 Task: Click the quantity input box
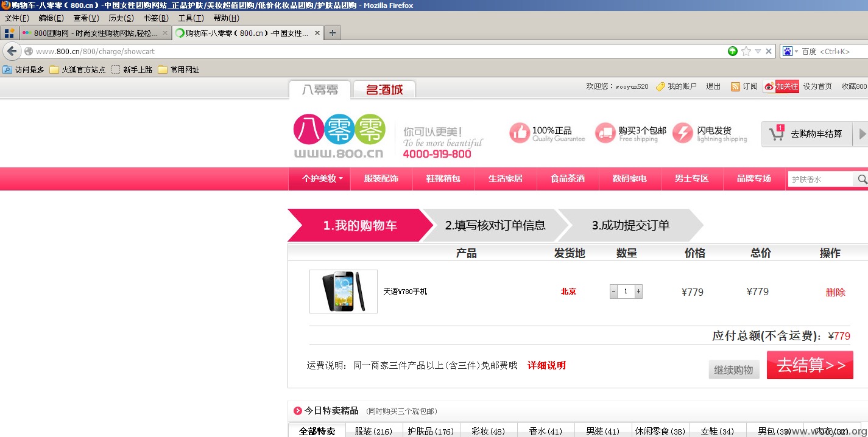tap(626, 292)
